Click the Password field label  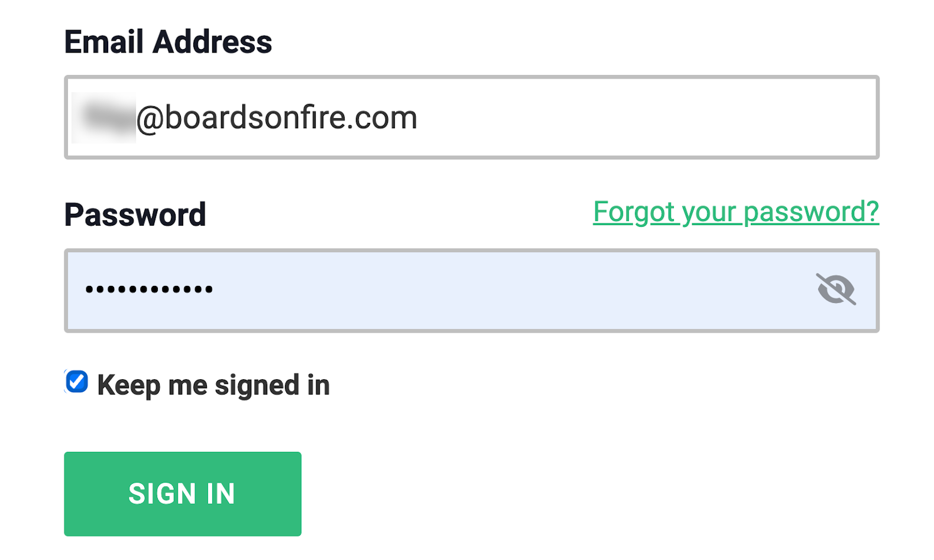pos(135,214)
